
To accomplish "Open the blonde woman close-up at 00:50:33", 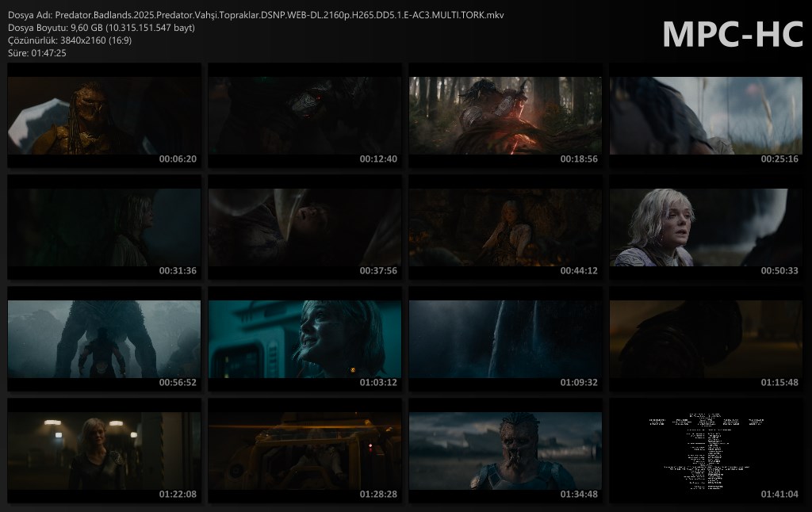I will tap(706, 227).
